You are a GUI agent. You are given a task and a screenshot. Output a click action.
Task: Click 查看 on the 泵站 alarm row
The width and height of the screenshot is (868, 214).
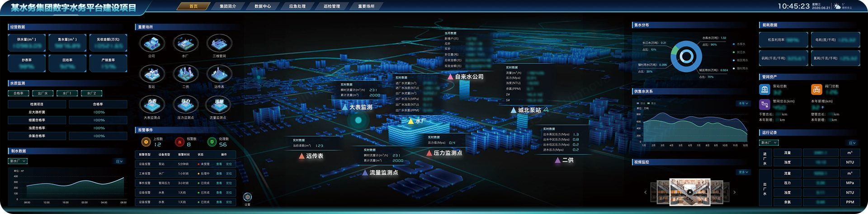[x=219, y=164]
